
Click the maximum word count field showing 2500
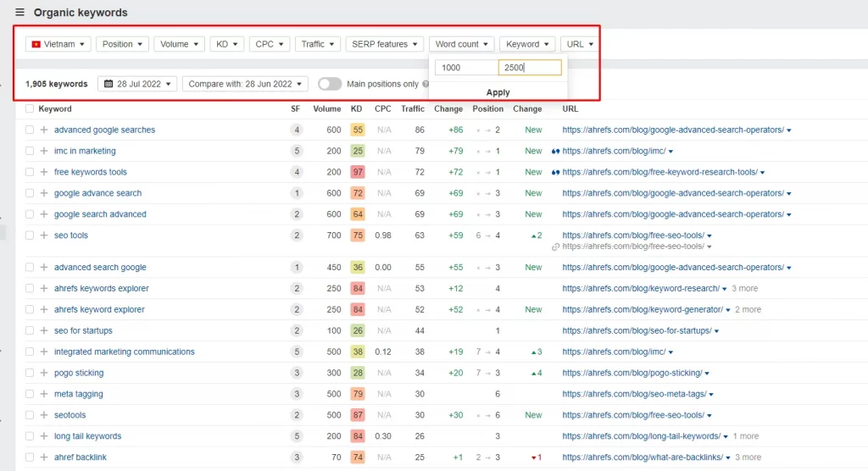coord(530,68)
